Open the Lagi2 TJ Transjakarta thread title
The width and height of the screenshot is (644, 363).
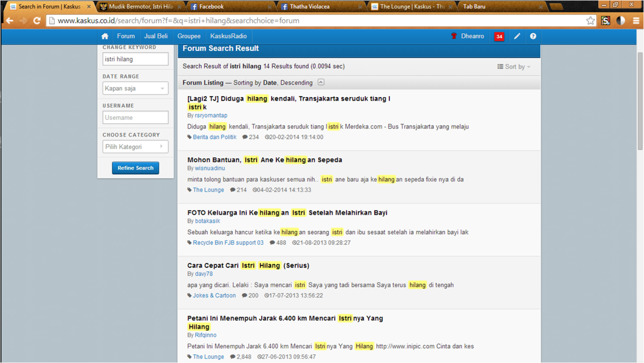pyautogui.click(x=289, y=103)
